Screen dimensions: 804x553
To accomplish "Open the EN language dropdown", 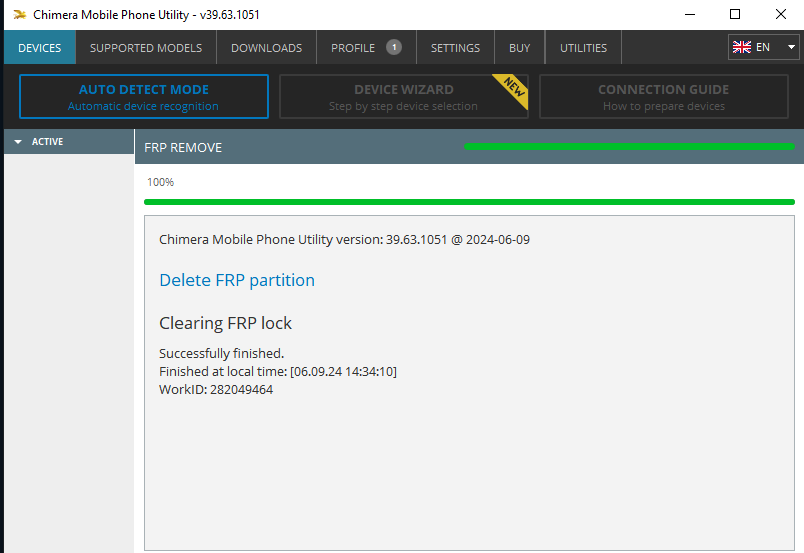I will click(x=763, y=47).
